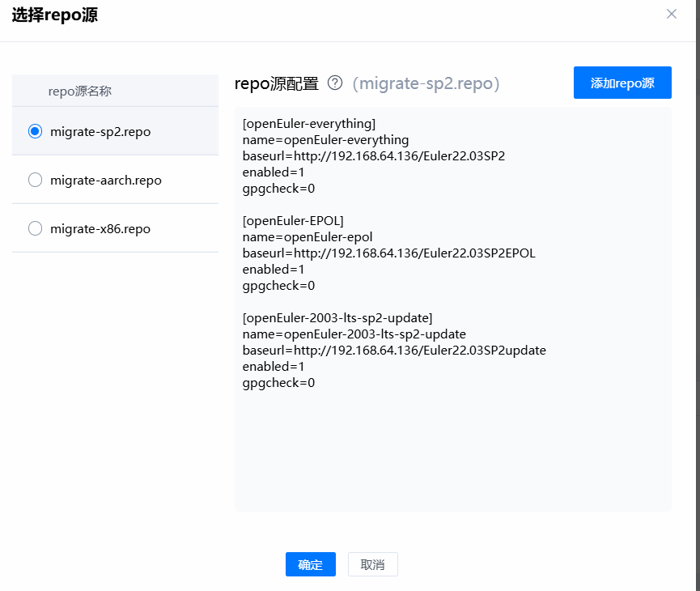Click the name=openEuler-everything line
Screen dimensions: 700x591
(x=325, y=140)
